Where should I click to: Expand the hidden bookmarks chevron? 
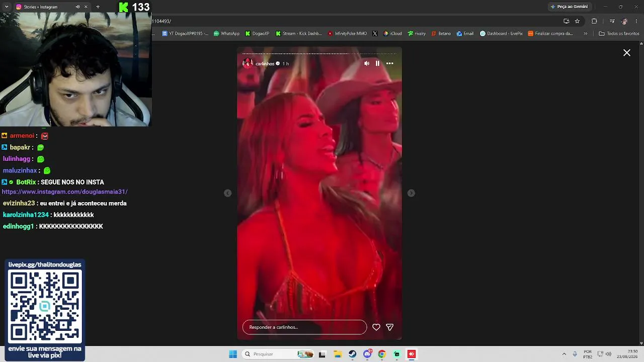coord(585,34)
